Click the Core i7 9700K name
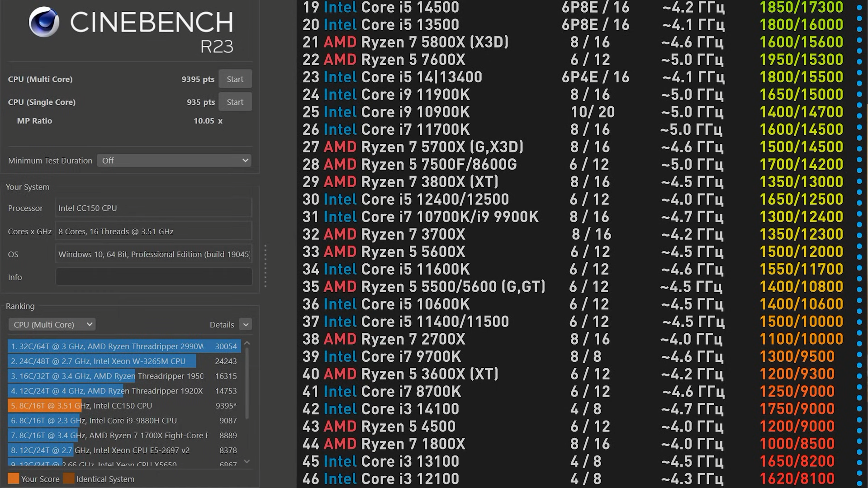 pos(411,357)
